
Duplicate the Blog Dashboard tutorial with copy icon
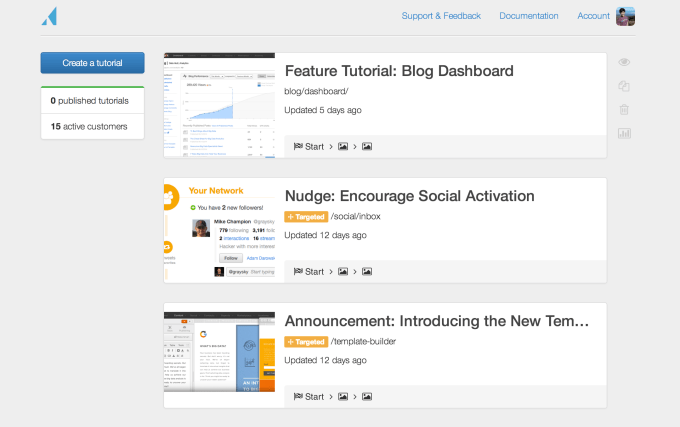click(x=624, y=86)
